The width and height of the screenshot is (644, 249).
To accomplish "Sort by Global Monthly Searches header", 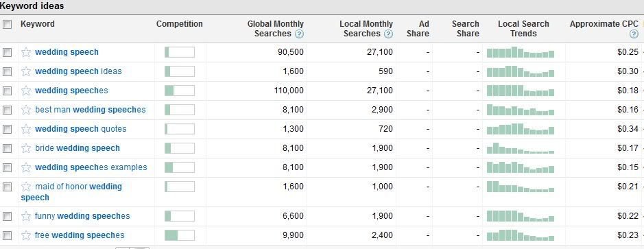I will [x=275, y=29].
